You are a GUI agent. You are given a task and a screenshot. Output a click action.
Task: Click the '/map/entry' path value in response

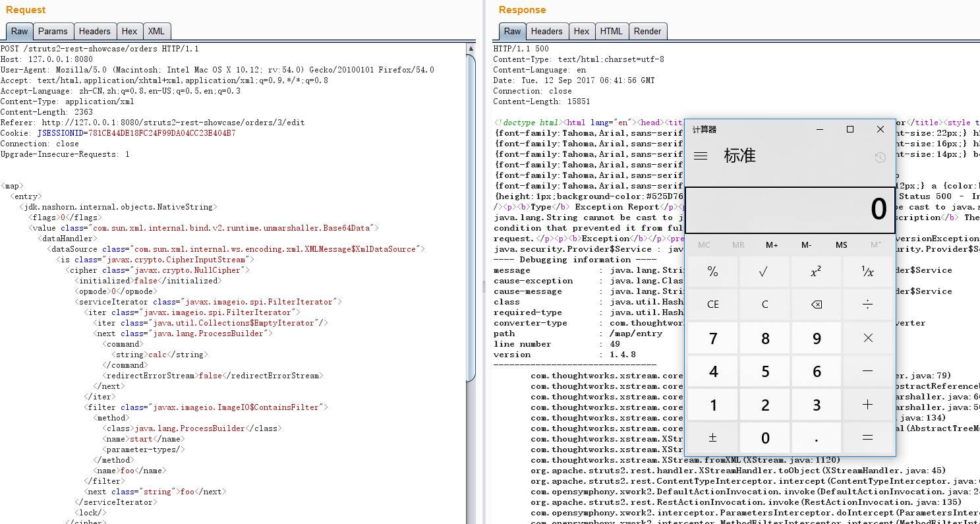636,334
